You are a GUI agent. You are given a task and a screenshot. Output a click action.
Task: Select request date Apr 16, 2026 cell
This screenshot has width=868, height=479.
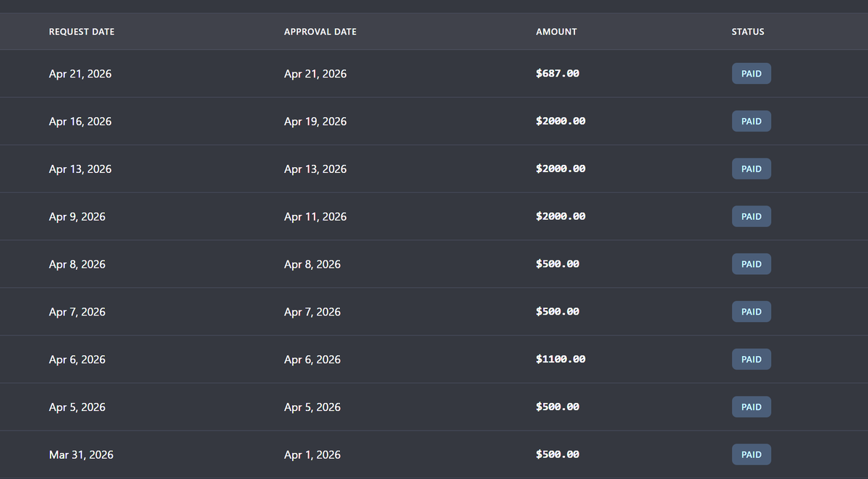pos(80,122)
